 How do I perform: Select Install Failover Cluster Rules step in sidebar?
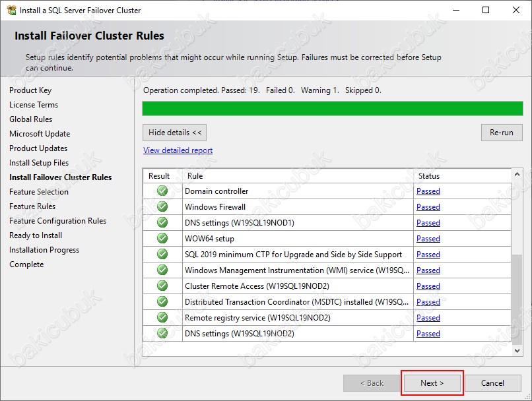point(60,177)
